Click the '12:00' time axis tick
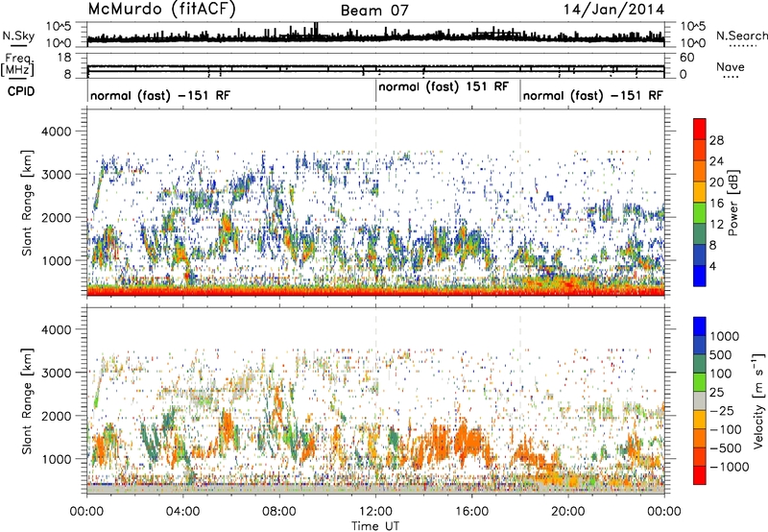The width and height of the screenshot is (768, 532). pos(375,512)
